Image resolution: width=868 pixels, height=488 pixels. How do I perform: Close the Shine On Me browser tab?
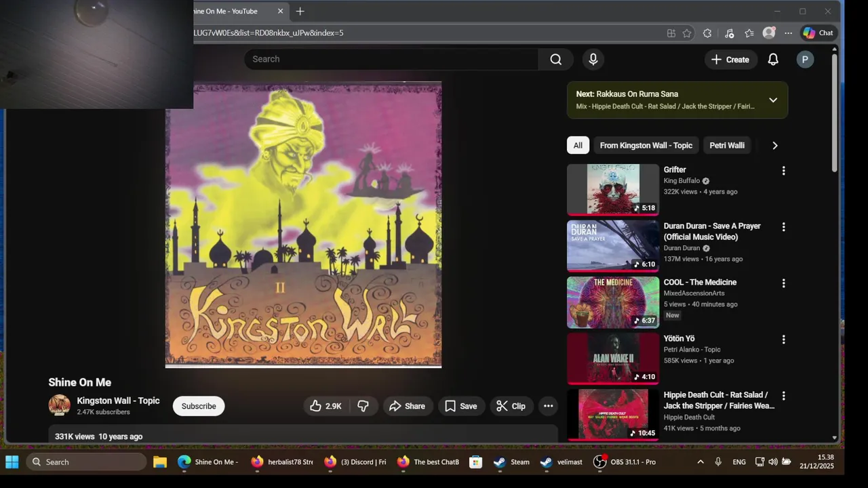280,11
